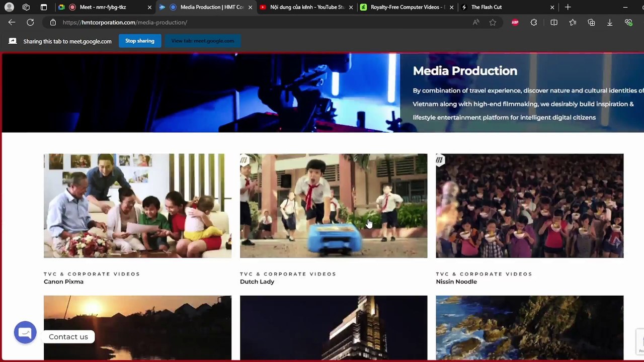Image resolution: width=644 pixels, height=362 pixels.
Task: Minimize the browser window
Action: (625, 7)
